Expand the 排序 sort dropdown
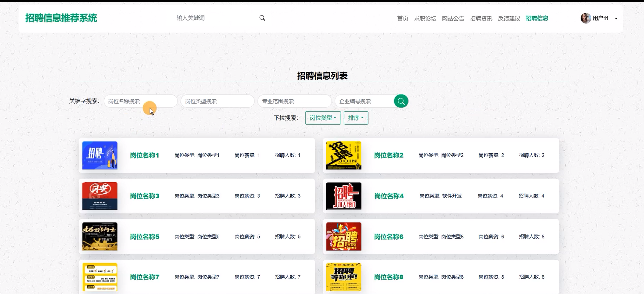The width and height of the screenshot is (644, 294). [356, 118]
